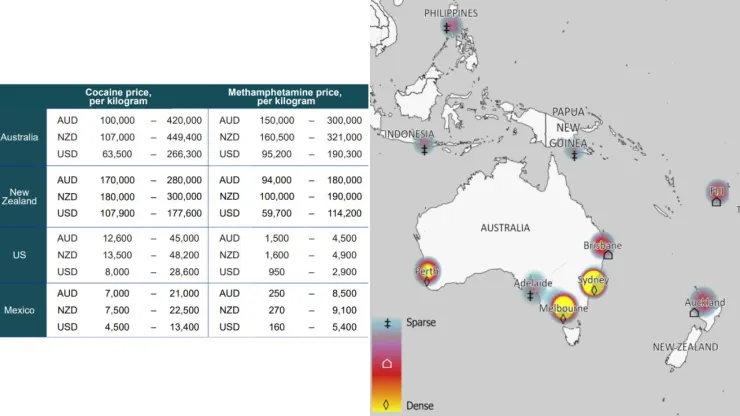This screenshot has width=740, height=416.
Task: Select the 'Cocaine price, per kilogram' column header
Action: [118, 96]
